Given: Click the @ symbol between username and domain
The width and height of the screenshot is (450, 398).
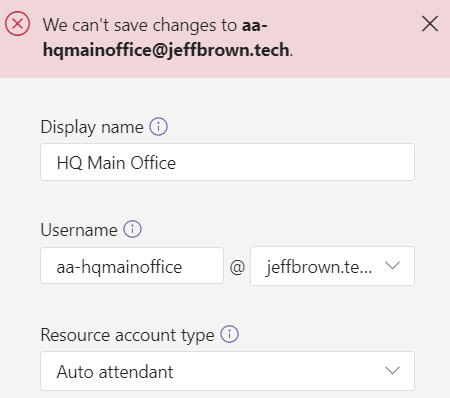Looking at the screenshot, I should point(237,267).
